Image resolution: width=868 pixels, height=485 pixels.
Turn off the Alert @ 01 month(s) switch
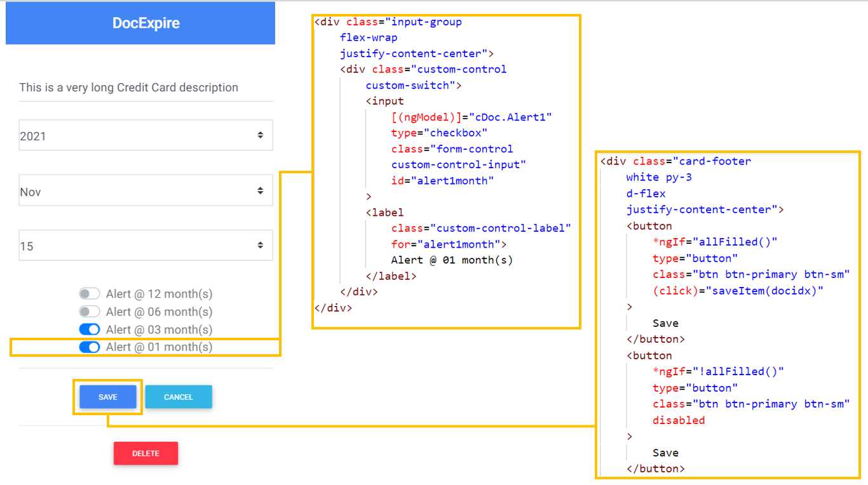coord(90,347)
